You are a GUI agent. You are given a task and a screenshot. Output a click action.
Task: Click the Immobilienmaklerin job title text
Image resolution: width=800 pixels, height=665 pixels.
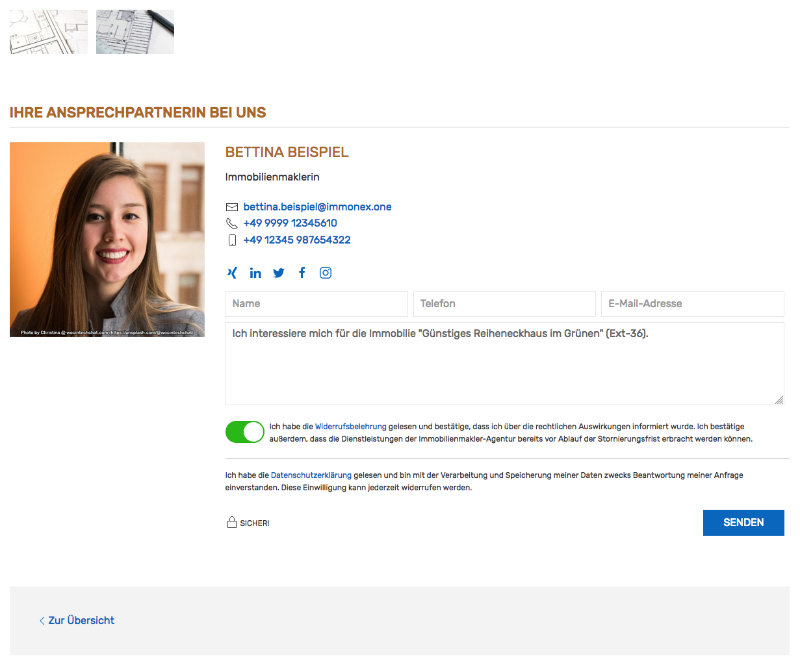click(272, 177)
